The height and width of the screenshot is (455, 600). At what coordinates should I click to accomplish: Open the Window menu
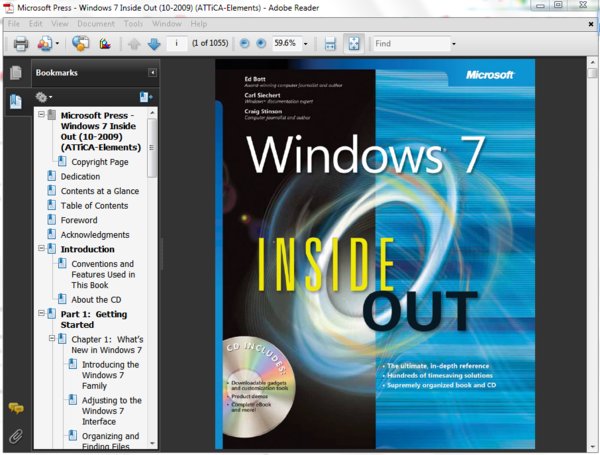[x=166, y=24]
